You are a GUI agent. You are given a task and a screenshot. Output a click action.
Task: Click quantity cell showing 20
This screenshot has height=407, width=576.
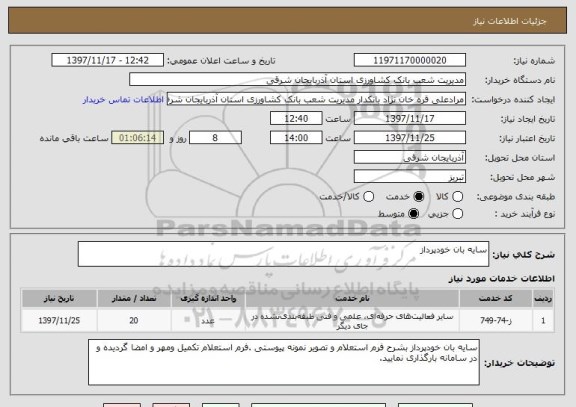134,321
